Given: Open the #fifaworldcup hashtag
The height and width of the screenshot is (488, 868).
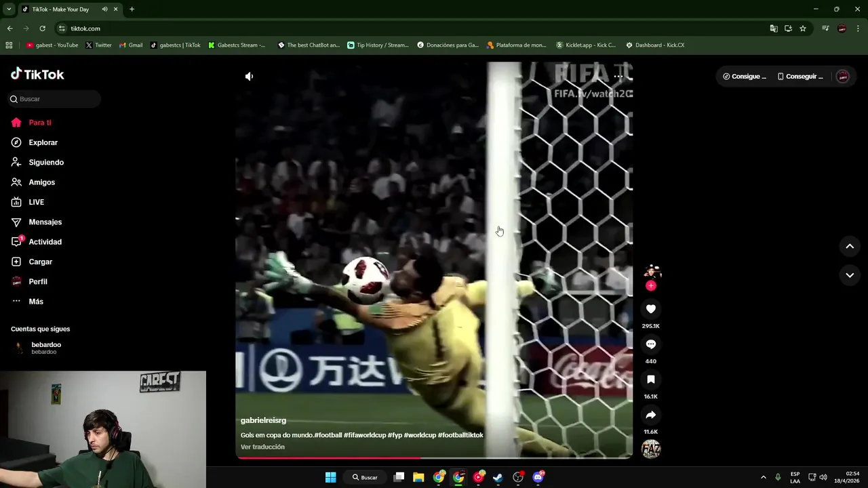Looking at the screenshot, I should [365, 435].
